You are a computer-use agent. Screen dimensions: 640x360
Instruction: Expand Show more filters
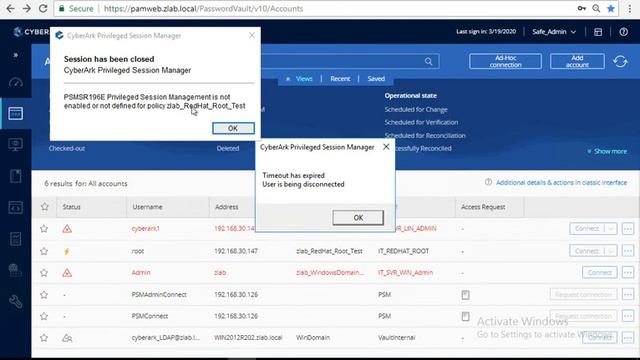point(607,151)
